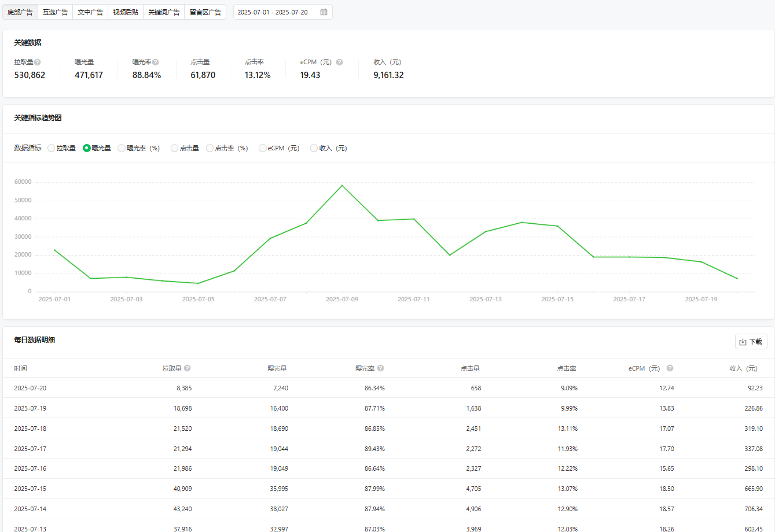Click the 16,400 曝光量 cell
Image resolution: width=775 pixels, height=532 pixels.
click(x=279, y=408)
